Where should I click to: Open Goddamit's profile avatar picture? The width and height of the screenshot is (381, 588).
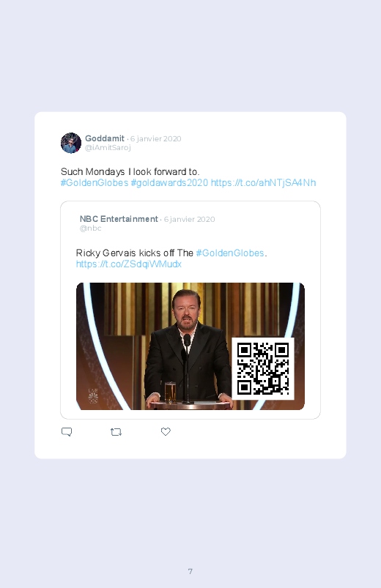(71, 143)
